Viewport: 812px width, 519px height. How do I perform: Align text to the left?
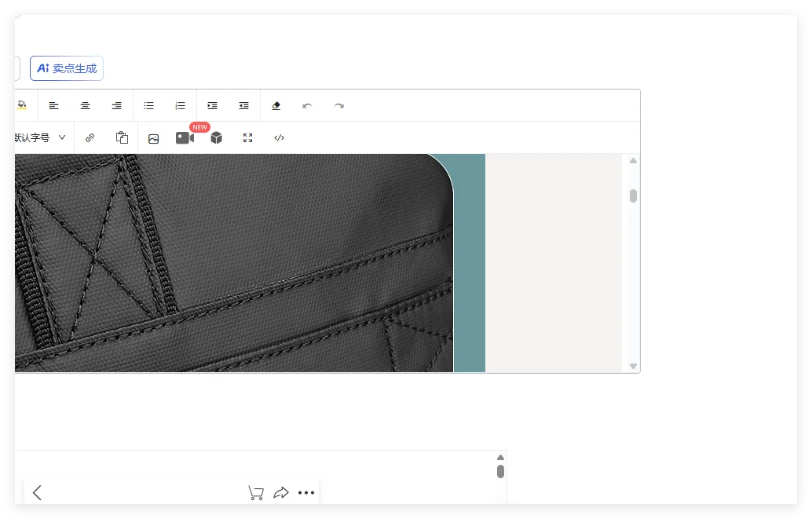coord(54,106)
